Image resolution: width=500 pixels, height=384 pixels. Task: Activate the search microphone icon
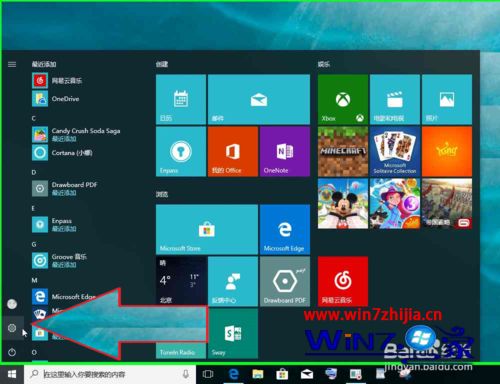(186, 374)
